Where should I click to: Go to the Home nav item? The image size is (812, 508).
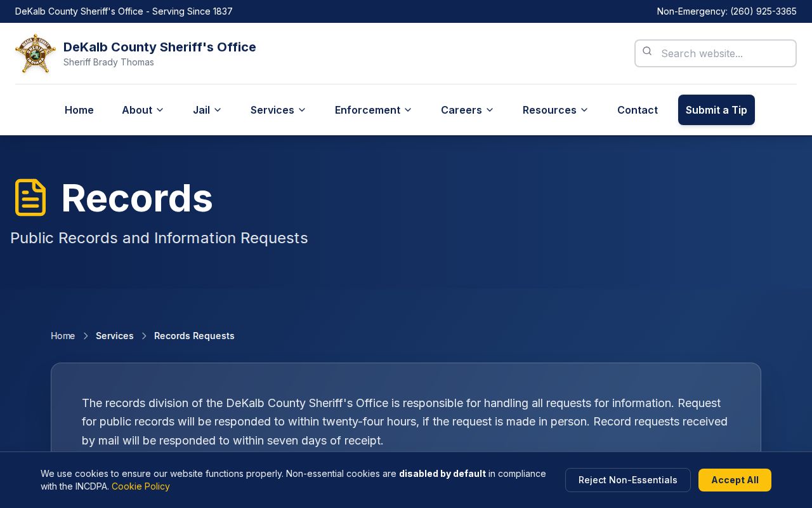click(x=79, y=110)
